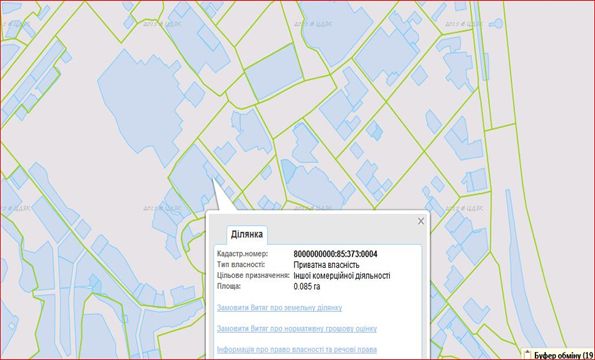Open Інформація про право власності та речові права
Screen dimensions: 595x360
(297, 349)
